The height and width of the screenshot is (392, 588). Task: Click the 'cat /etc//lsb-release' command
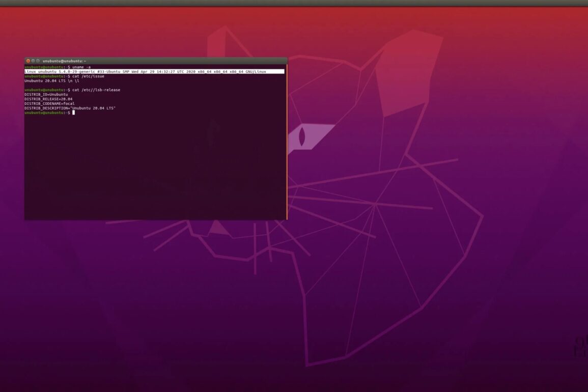tap(96, 90)
